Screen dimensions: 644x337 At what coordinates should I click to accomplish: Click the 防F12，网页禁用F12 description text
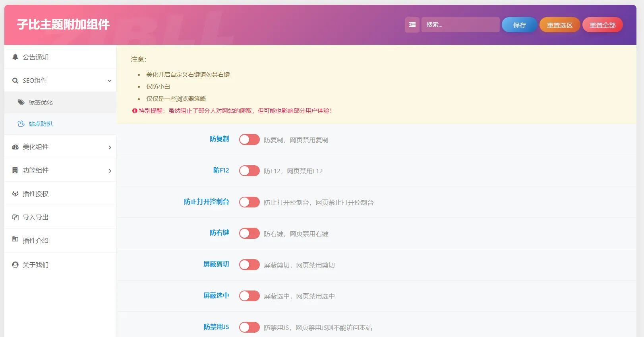click(293, 171)
